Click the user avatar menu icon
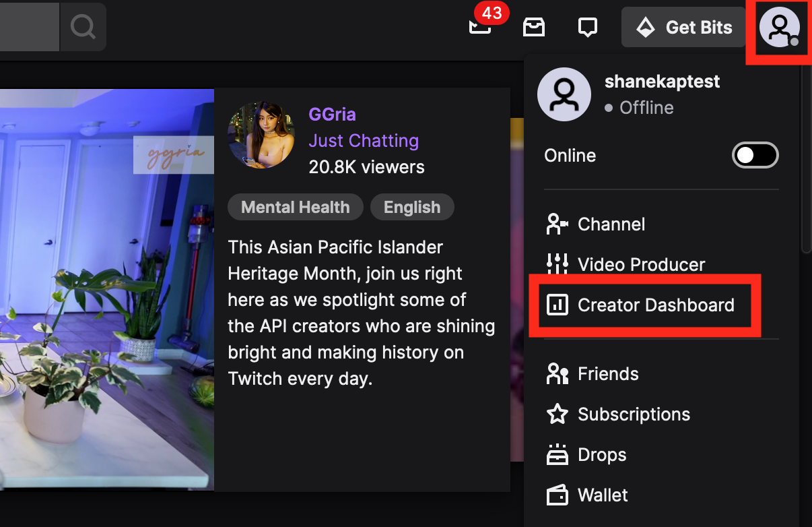 pos(779,28)
